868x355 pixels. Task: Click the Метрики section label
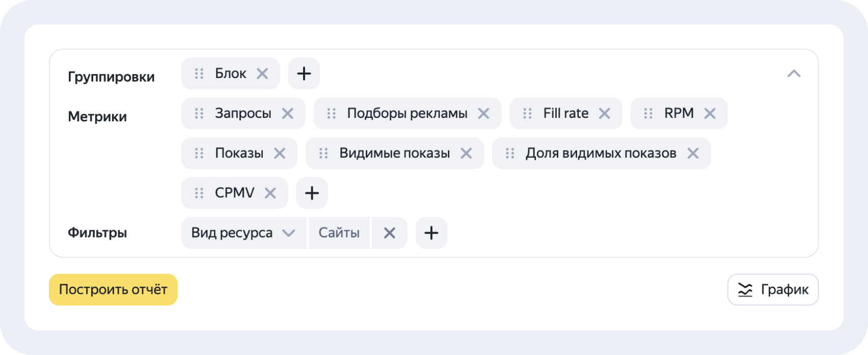coord(97,117)
